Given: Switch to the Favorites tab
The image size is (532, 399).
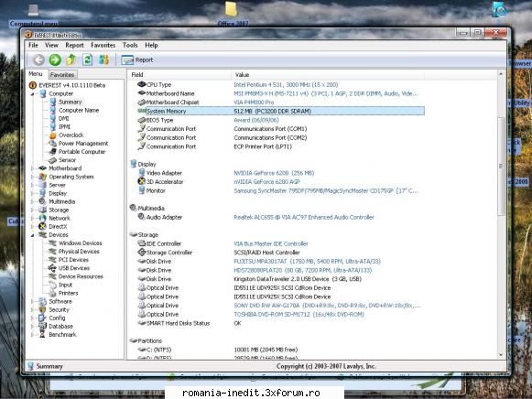Looking at the screenshot, I should [62, 74].
